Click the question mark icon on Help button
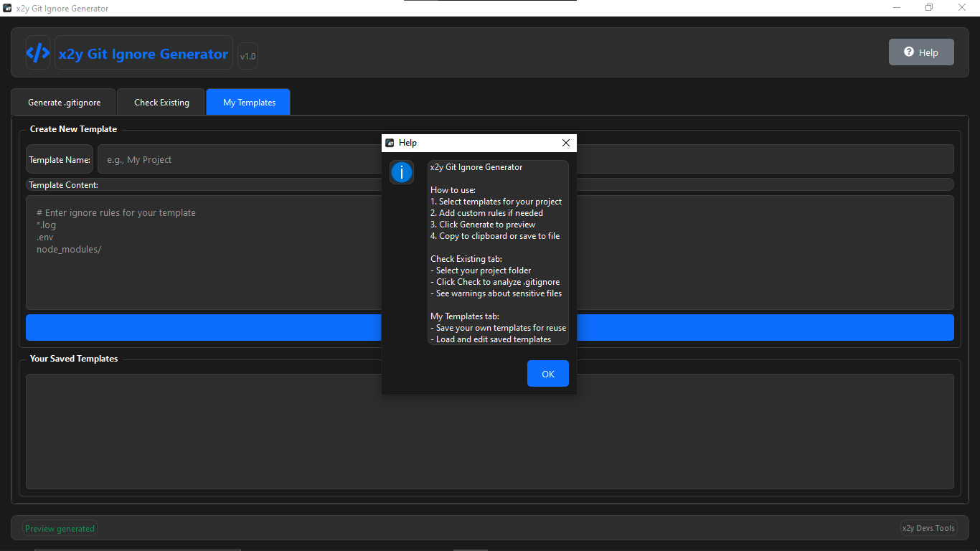The width and height of the screenshot is (980, 551). [x=908, y=51]
